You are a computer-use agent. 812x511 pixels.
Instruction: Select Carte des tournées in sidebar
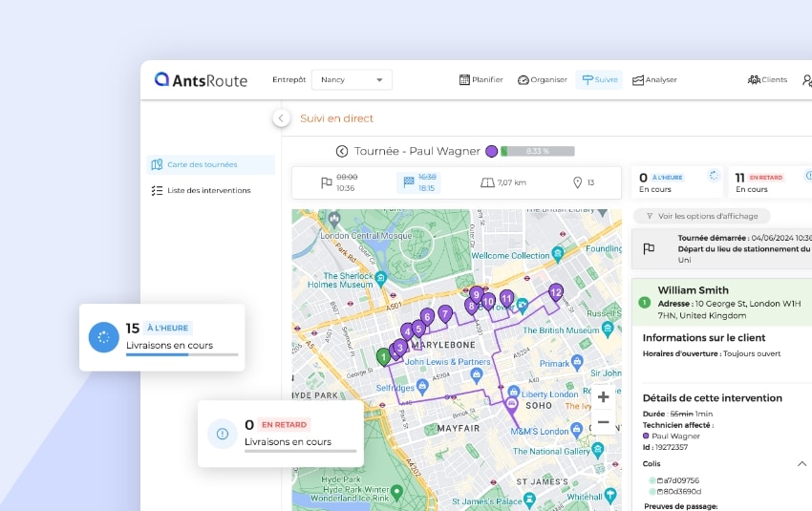[x=202, y=164]
